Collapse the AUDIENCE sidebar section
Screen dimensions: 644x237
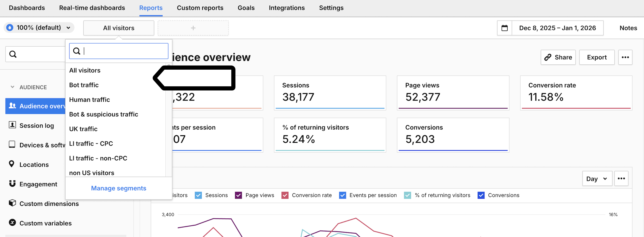(x=12, y=87)
